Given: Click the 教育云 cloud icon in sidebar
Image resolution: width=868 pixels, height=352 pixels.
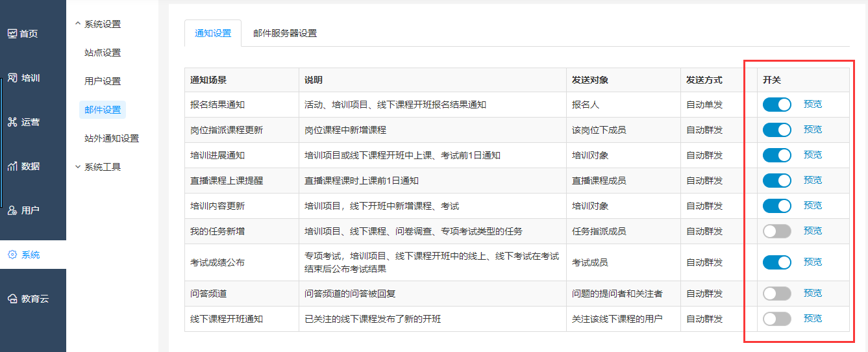Looking at the screenshot, I should 12,299.
